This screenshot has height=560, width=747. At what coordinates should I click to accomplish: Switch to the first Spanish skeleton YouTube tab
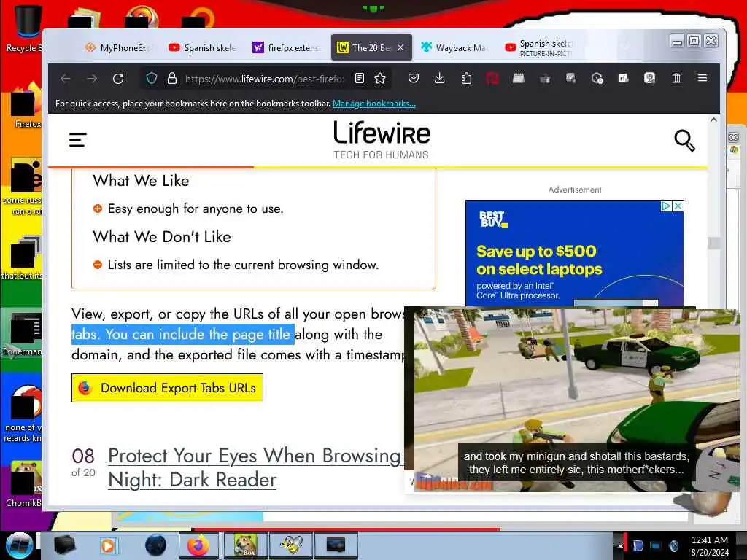[x=203, y=47]
